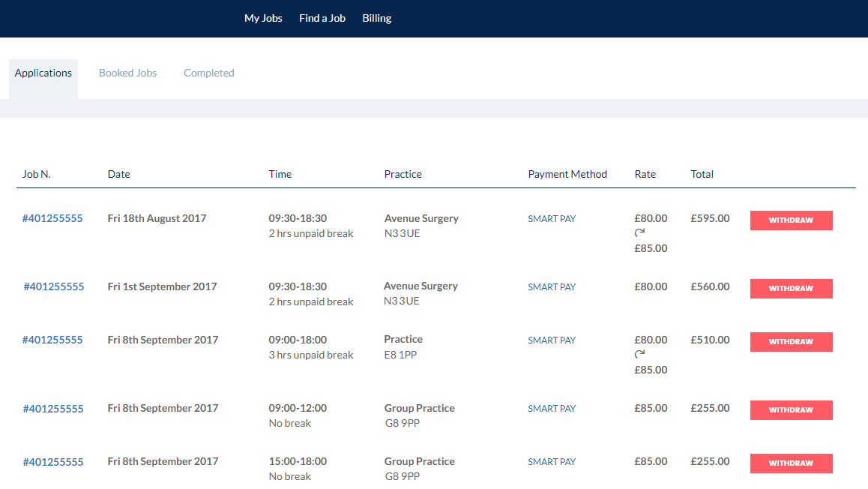Screen dimensions: 868x489
Task: Click the E8 1PP postcode
Action: 400,355
